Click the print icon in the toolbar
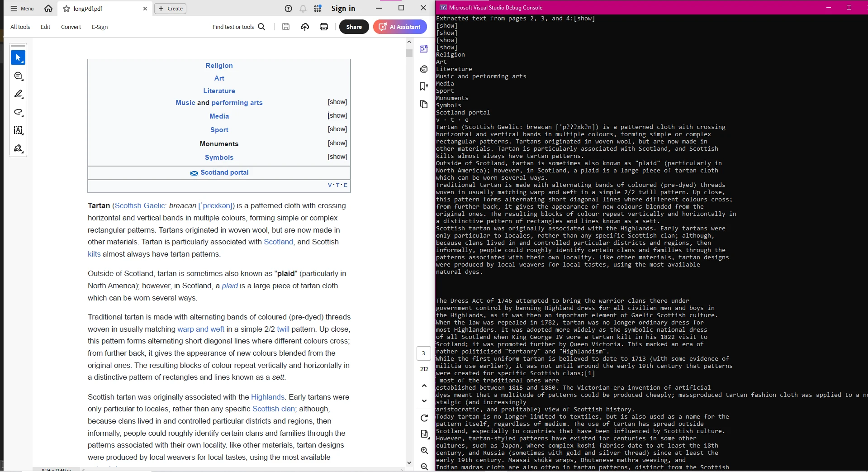 point(323,27)
